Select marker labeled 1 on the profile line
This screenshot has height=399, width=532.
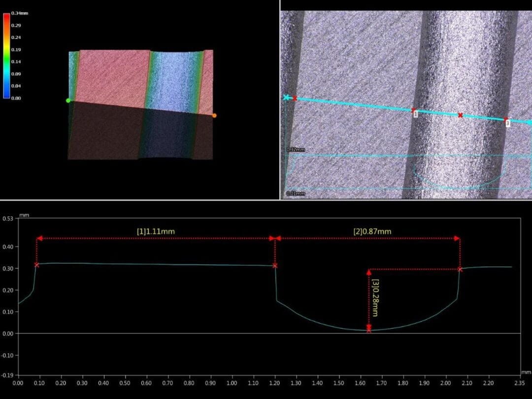click(x=415, y=114)
